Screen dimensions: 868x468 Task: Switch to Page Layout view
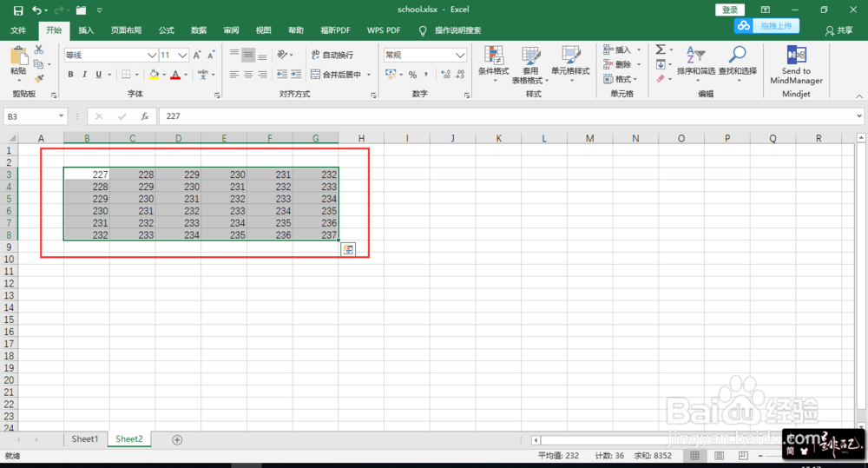(719, 456)
